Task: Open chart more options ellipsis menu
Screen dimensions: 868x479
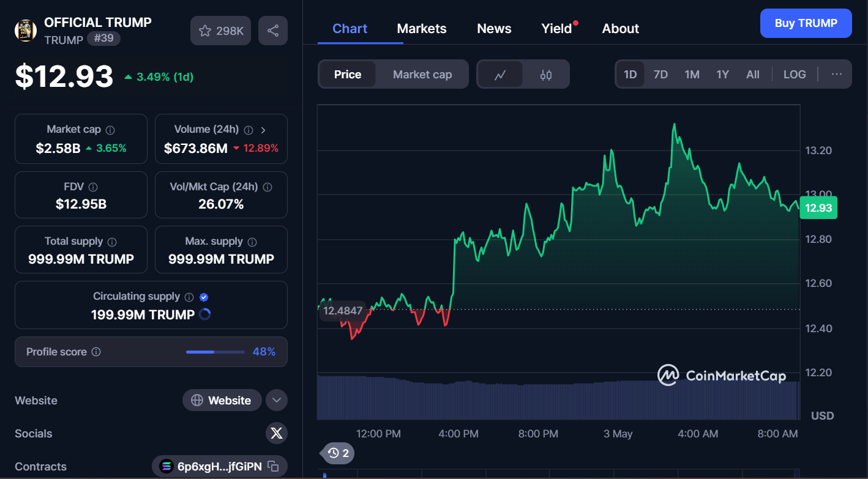Action: click(837, 75)
